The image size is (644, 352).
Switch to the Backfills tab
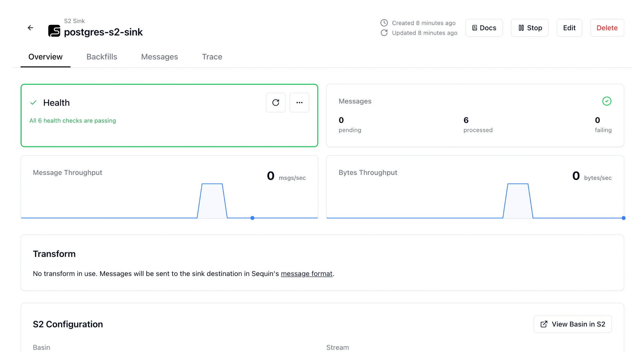click(x=102, y=57)
